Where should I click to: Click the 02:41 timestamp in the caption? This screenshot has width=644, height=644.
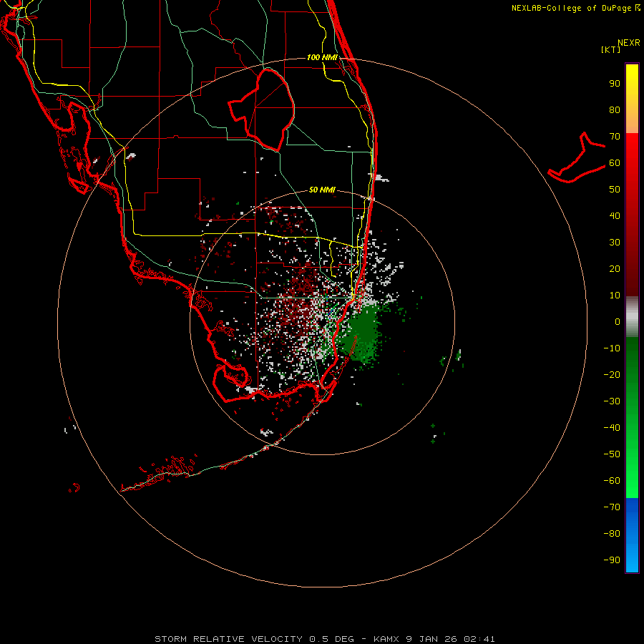[x=479, y=639]
